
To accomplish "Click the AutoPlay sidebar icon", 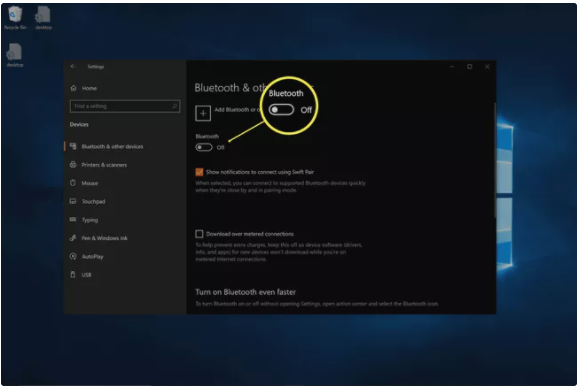I will [x=73, y=256].
